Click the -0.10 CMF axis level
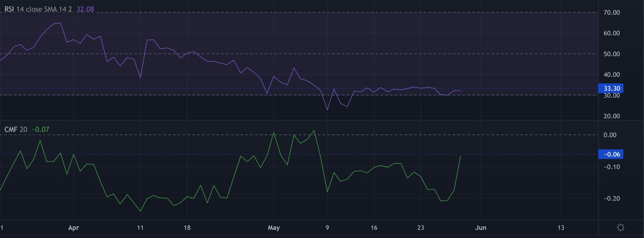Viewport: 644px width, 238px height. (x=612, y=167)
